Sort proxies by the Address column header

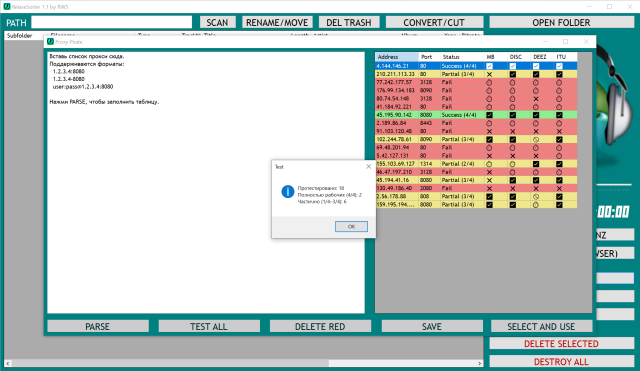[x=397, y=57]
